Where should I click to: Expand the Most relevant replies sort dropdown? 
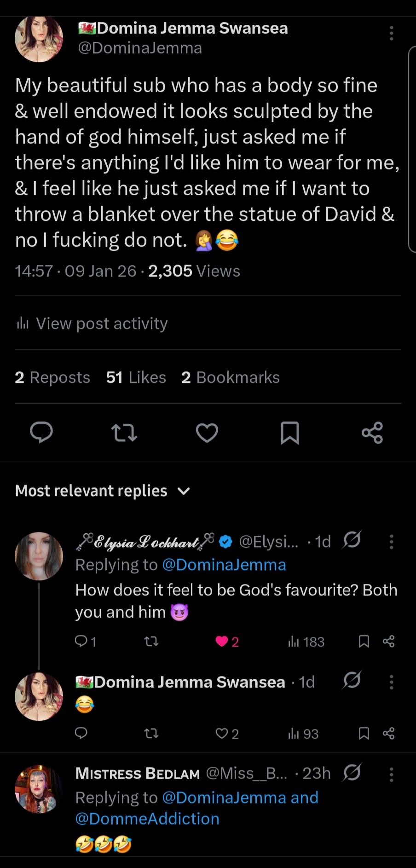tap(184, 491)
